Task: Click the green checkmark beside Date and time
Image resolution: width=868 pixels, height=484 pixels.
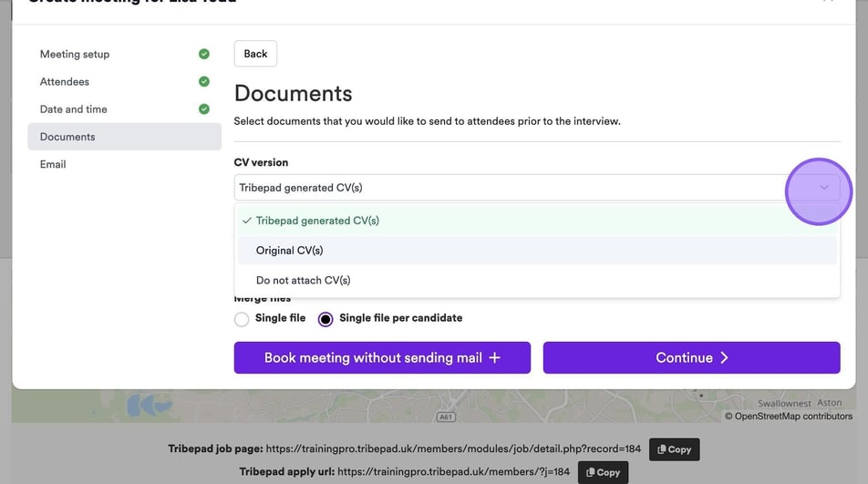Action: coord(204,109)
